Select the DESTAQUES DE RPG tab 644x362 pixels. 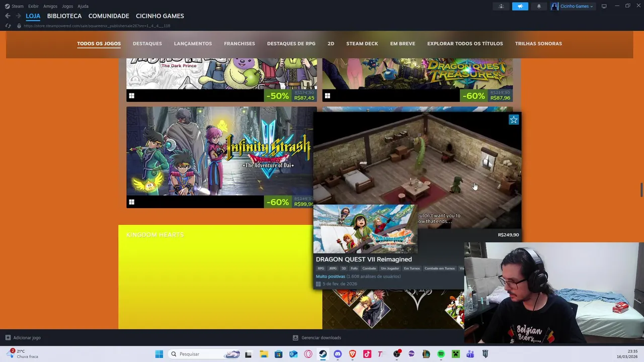pyautogui.click(x=291, y=44)
